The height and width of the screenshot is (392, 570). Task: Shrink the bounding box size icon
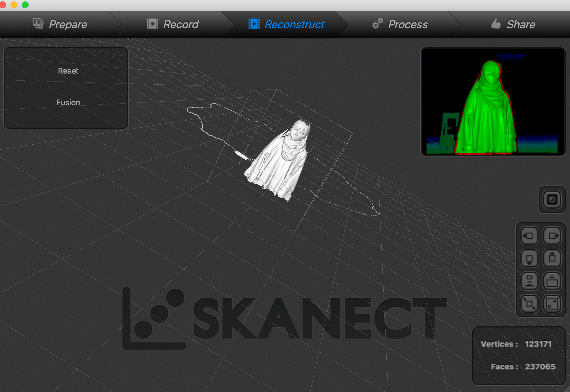pos(529,304)
